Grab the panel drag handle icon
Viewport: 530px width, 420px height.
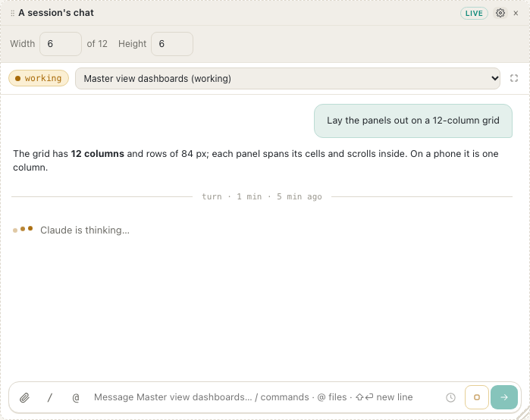[12, 13]
